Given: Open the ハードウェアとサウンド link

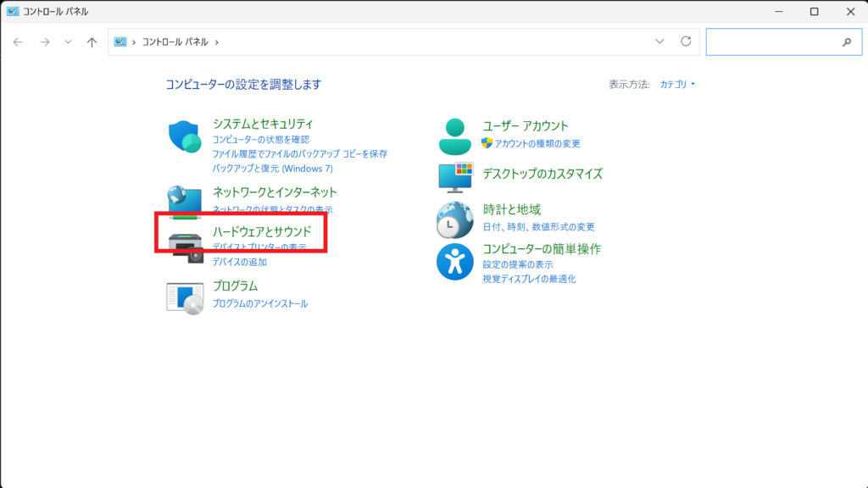Looking at the screenshot, I should click(262, 231).
